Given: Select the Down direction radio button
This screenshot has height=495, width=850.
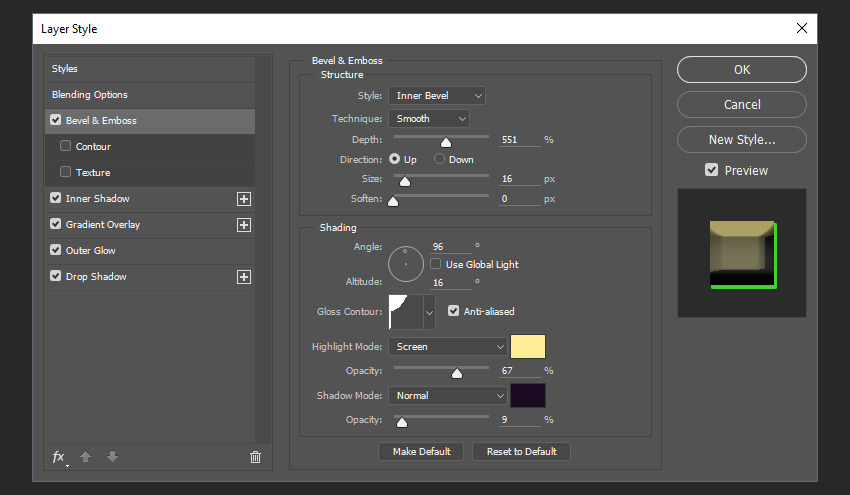Looking at the screenshot, I should point(440,160).
